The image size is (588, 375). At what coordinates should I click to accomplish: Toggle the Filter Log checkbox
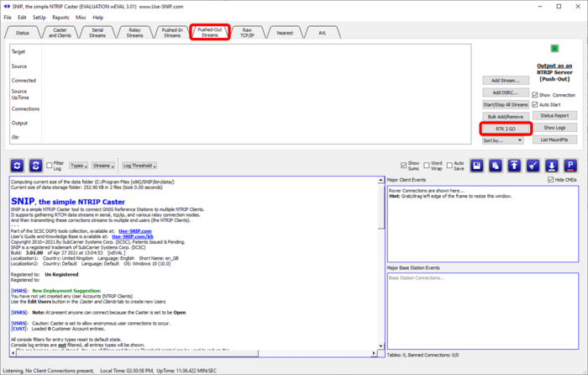[x=49, y=165]
